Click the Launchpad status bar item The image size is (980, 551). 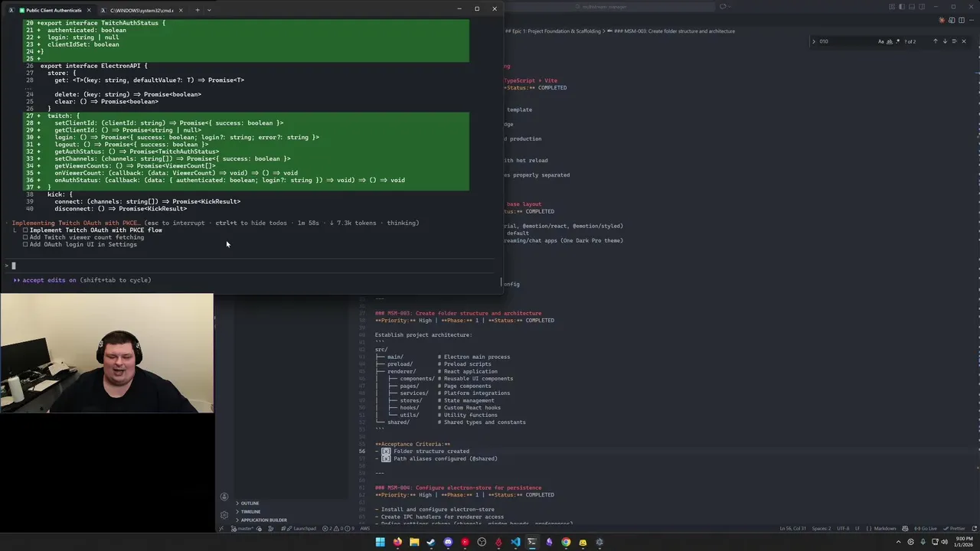[300, 529]
